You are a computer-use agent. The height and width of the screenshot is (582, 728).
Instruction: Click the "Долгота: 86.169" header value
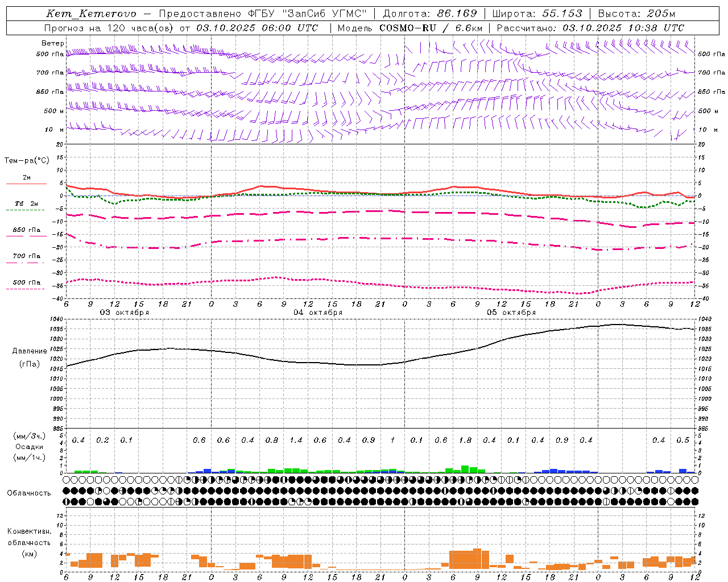(429, 14)
